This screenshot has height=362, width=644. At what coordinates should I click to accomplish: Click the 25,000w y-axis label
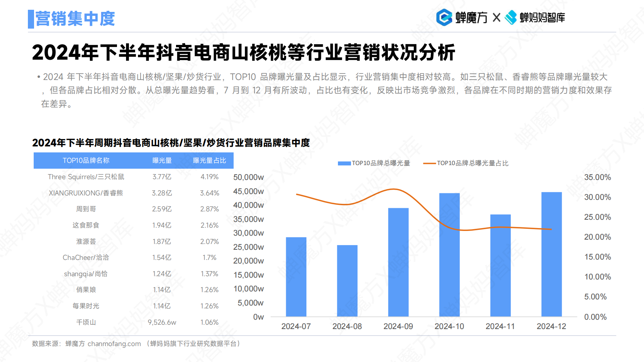tap(248, 247)
